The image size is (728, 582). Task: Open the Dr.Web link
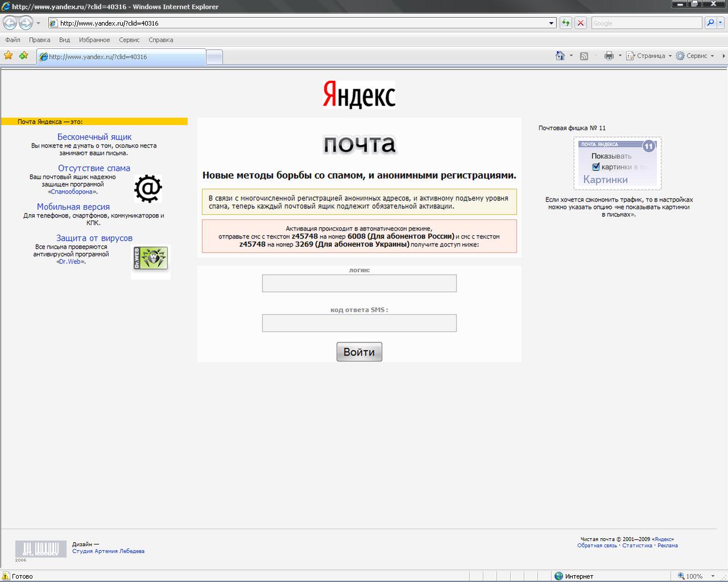pyautogui.click(x=71, y=262)
